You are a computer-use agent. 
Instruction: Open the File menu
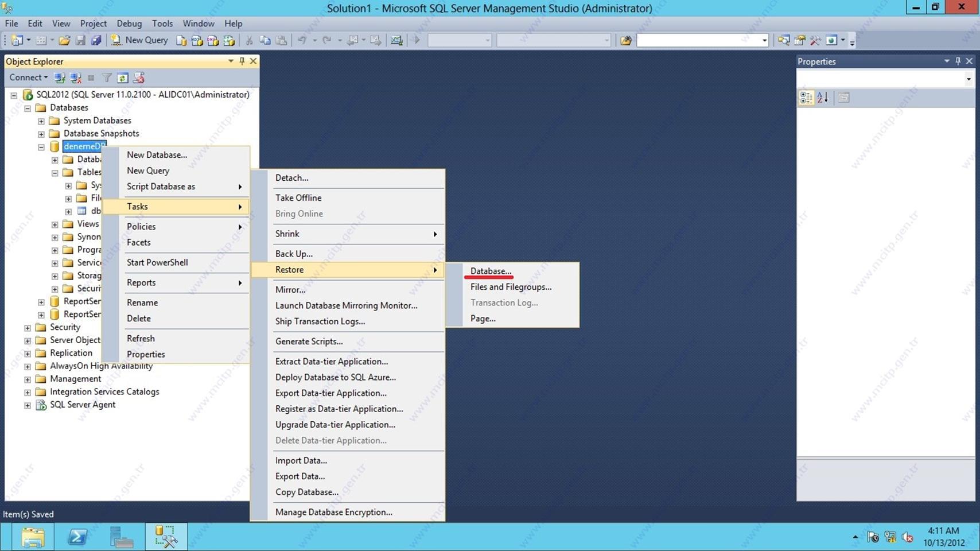pyautogui.click(x=11, y=24)
